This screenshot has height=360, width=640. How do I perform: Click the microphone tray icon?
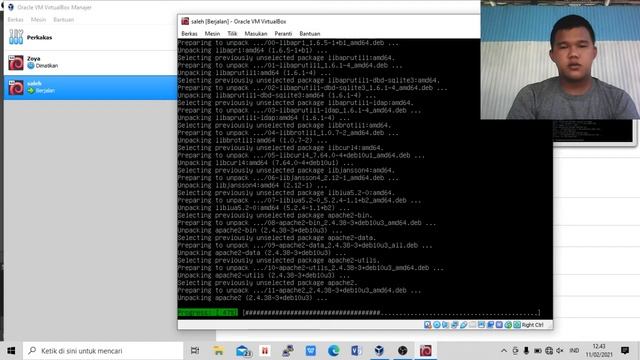(526, 351)
